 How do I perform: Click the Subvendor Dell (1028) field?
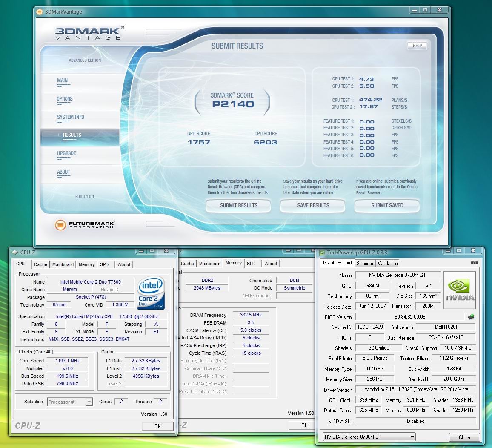tap(446, 327)
